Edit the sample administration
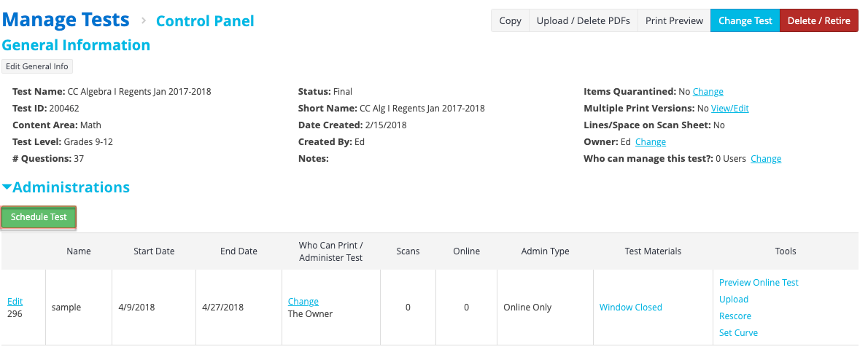 (x=15, y=301)
